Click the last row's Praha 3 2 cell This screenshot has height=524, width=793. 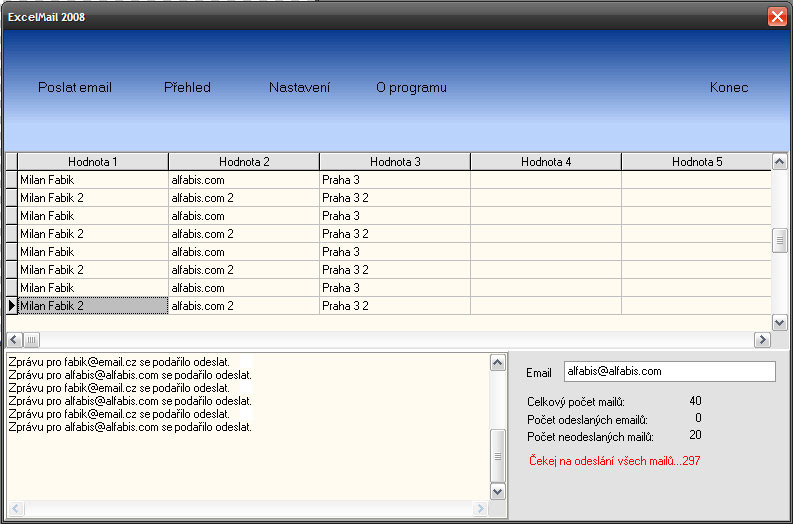click(395, 305)
